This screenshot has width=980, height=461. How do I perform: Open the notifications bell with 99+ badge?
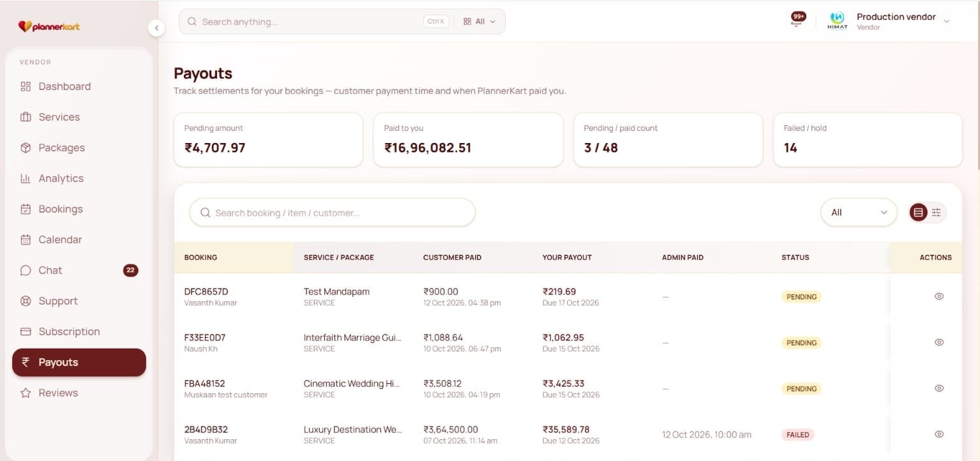coord(797,19)
